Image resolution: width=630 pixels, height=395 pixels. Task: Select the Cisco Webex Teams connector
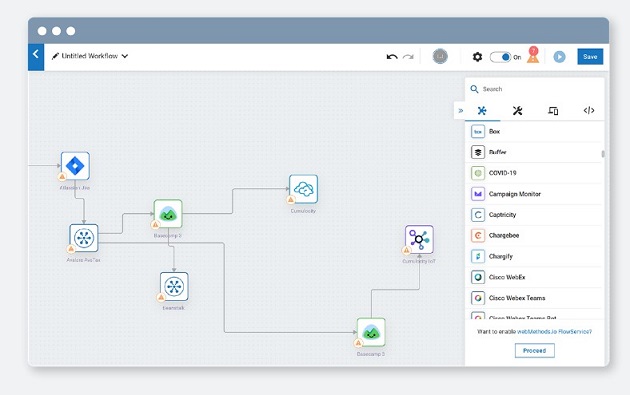pyautogui.click(x=534, y=298)
